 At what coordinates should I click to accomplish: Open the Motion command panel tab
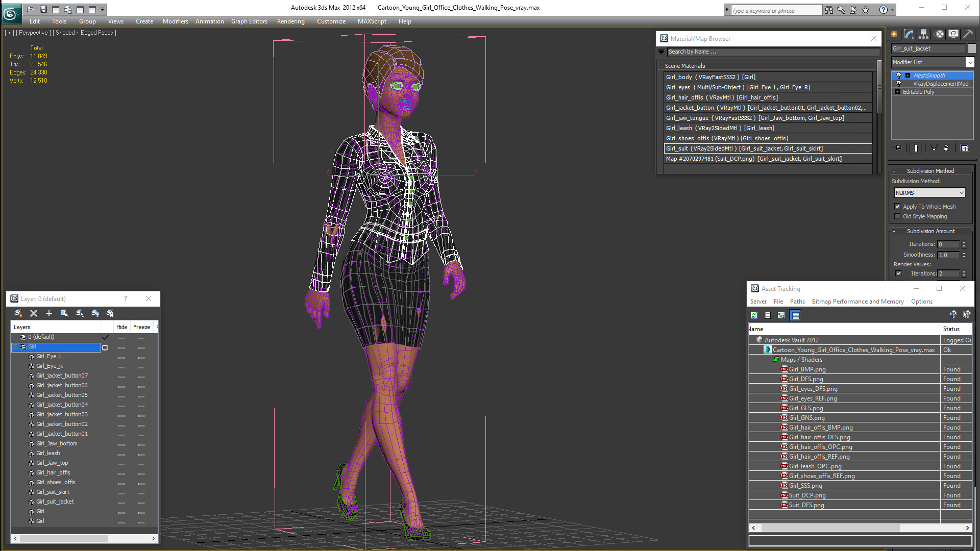tap(939, 34)
